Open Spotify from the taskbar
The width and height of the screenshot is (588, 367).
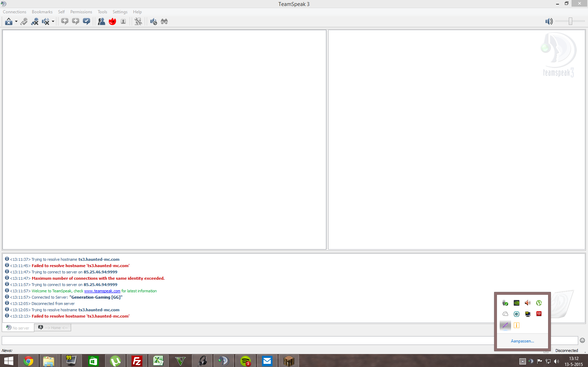[245, 361]
